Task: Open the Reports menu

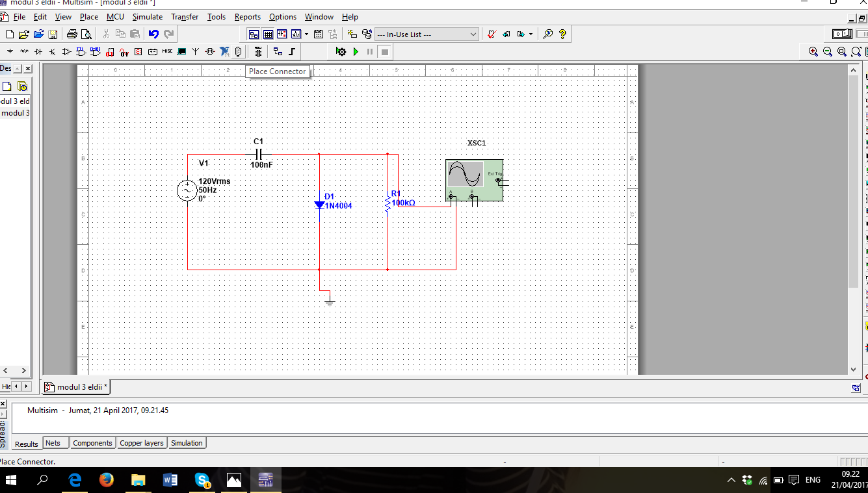Action: [248, 17]
